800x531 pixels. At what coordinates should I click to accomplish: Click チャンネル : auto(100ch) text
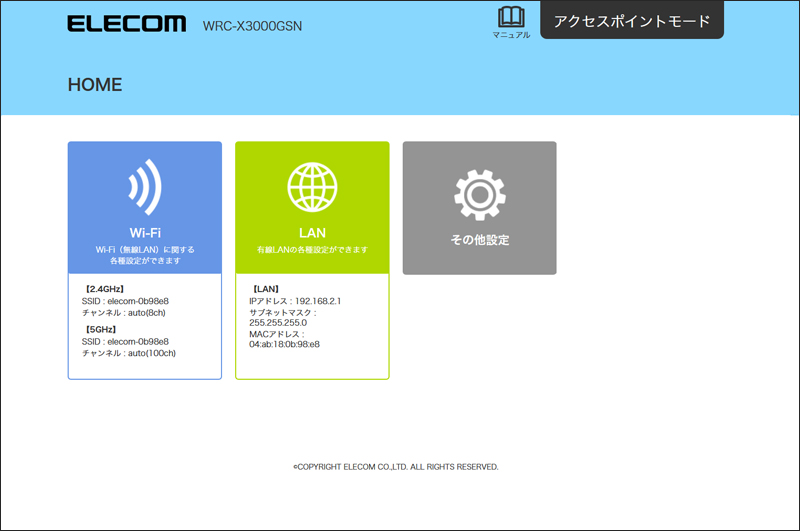129,353
